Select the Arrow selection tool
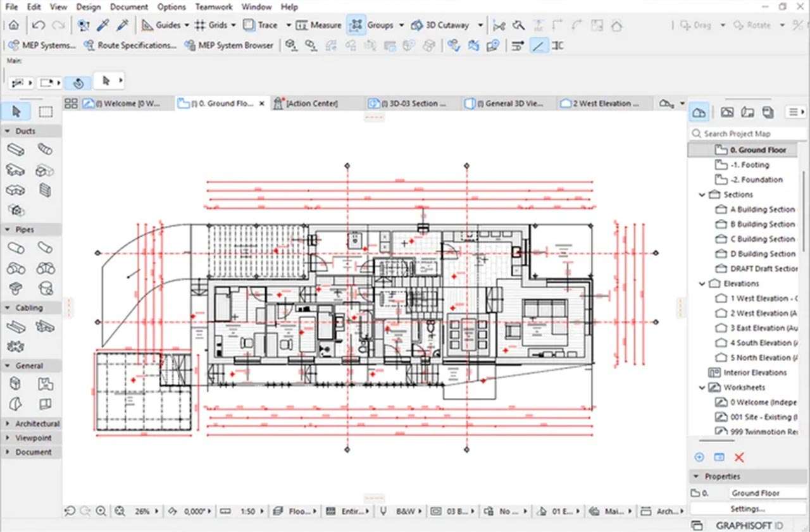 pos(16,112)
